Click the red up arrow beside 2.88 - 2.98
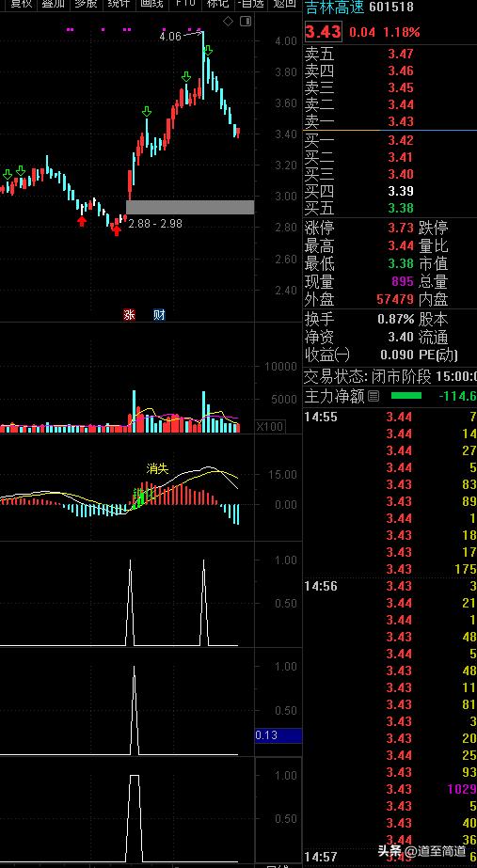 (x=117, y=230)
